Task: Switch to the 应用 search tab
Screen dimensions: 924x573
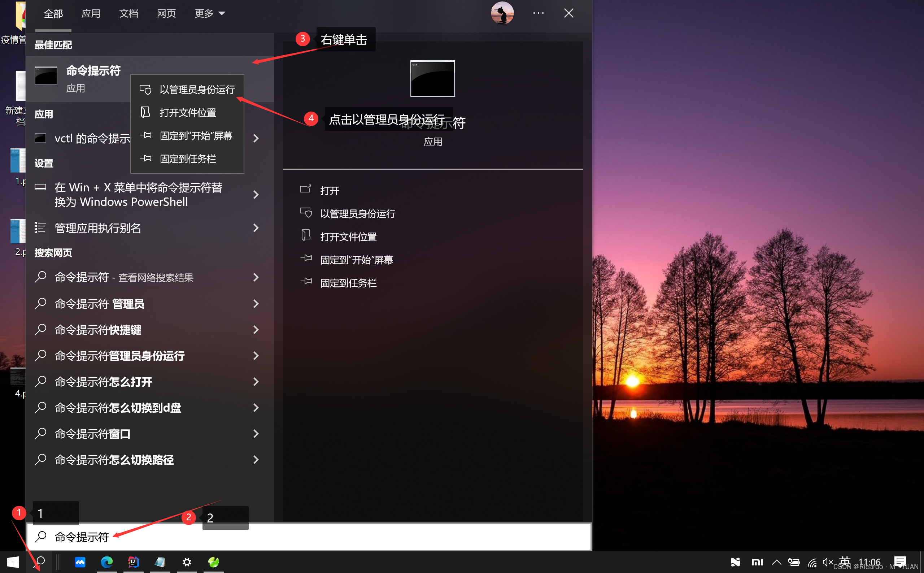Action: coord(91,14)
